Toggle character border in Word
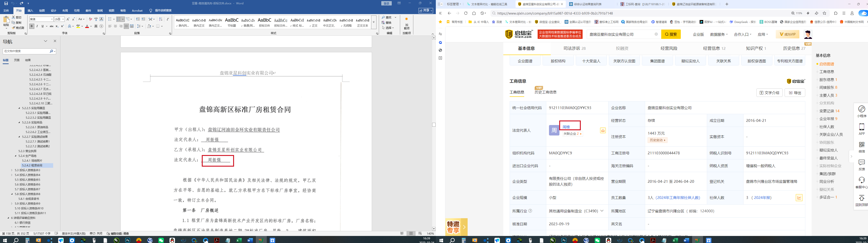Image resolution: width=868 pixels, height=243 pixels. coord(101,19)
